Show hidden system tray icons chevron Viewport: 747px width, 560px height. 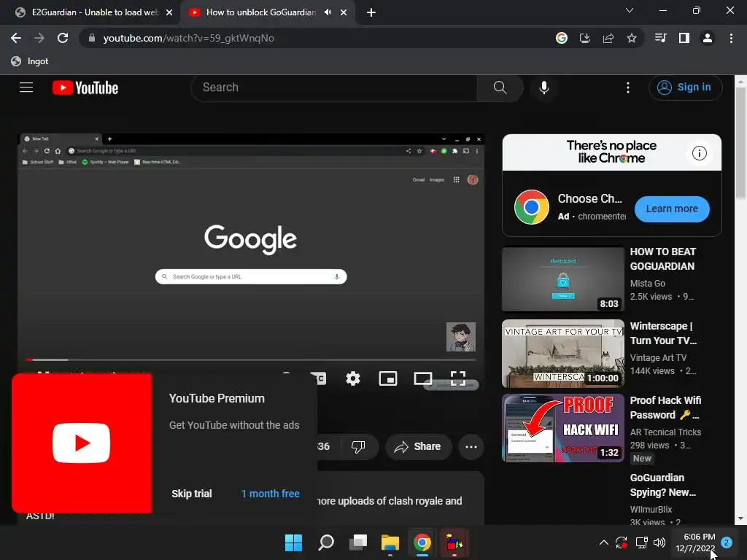pos(603,542)
